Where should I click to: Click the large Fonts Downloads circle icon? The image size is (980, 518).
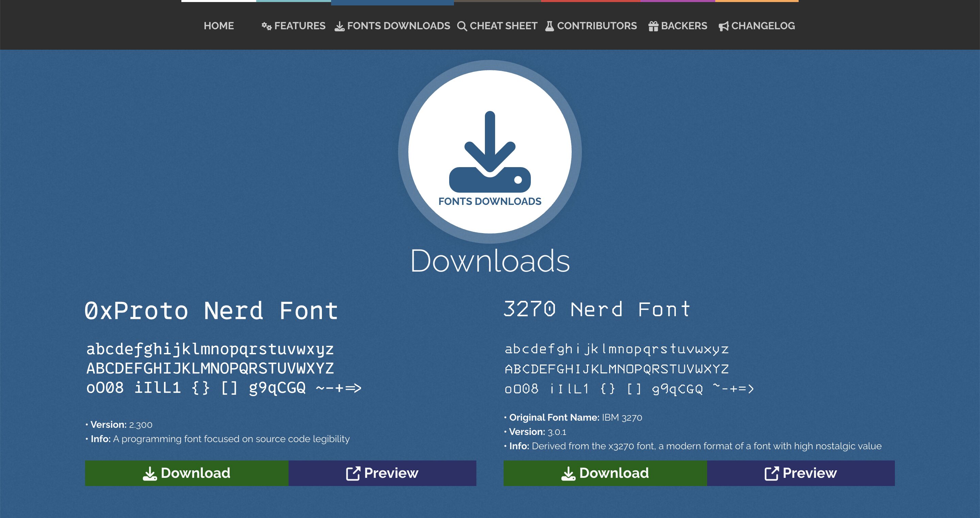(x=490, y=151)
